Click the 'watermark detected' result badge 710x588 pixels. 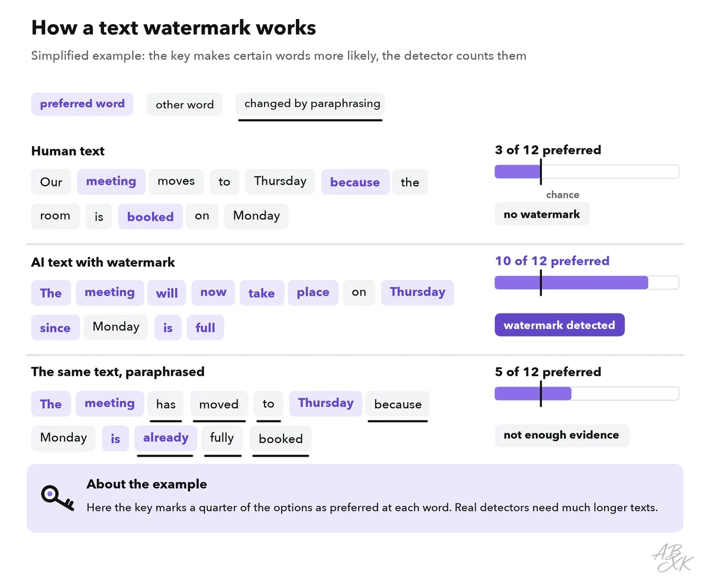coord(559,325)
